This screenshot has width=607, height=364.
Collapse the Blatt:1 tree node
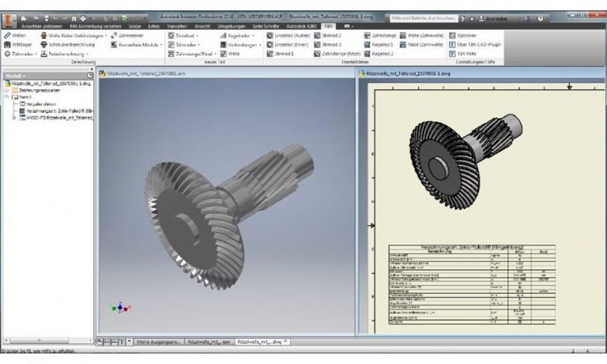coord(6,97)
